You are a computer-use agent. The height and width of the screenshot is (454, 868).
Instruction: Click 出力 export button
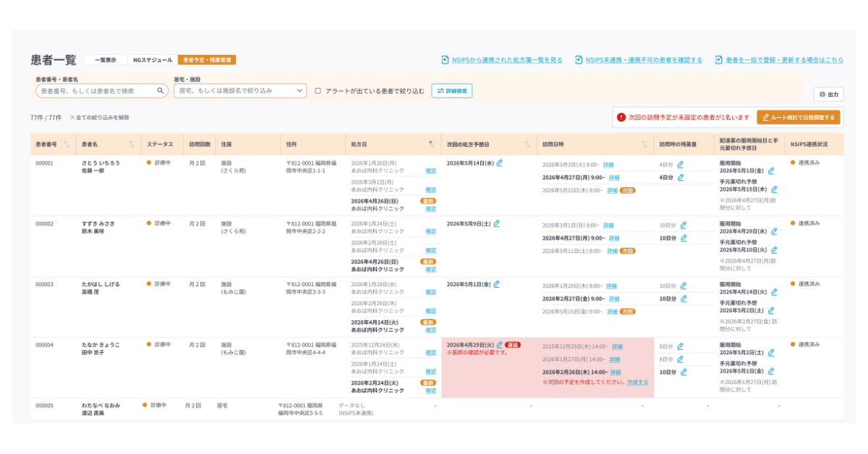[x=829, y=95]
